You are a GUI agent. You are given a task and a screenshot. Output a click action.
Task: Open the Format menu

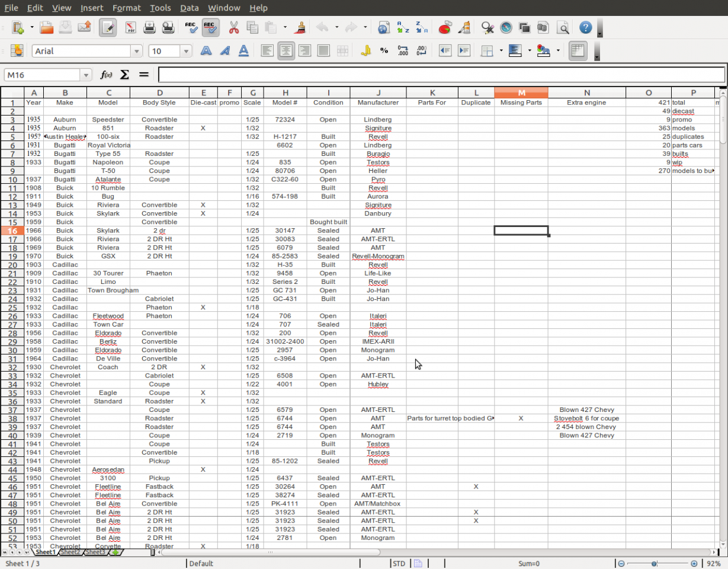(126, 8)
